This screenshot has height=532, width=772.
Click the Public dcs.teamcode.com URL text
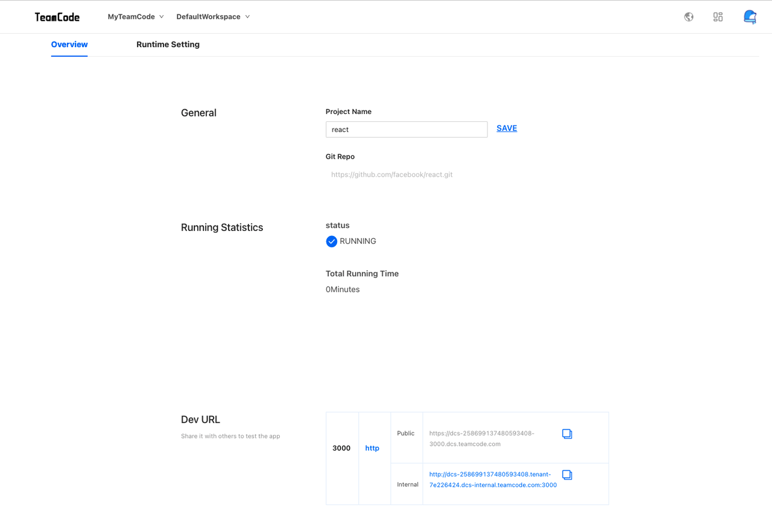pos(481,439)
